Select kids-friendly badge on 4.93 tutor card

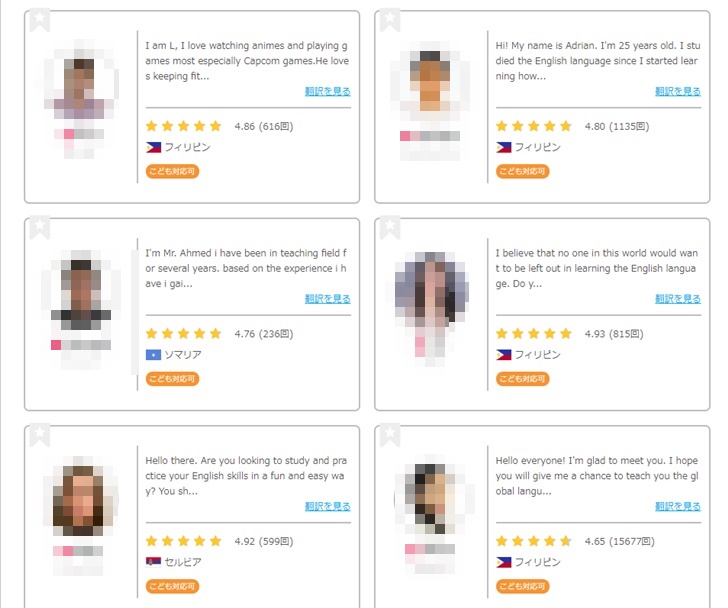[x=522, y=379]
